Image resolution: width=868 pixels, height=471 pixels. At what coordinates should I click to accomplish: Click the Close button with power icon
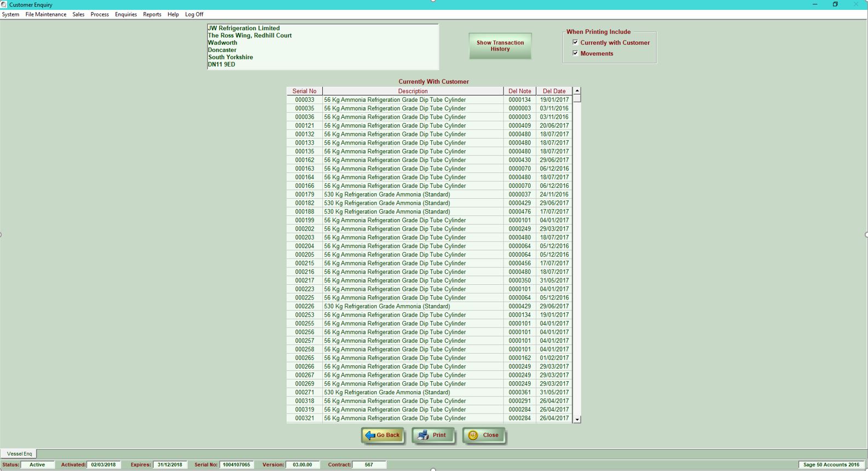pos(484,435)
